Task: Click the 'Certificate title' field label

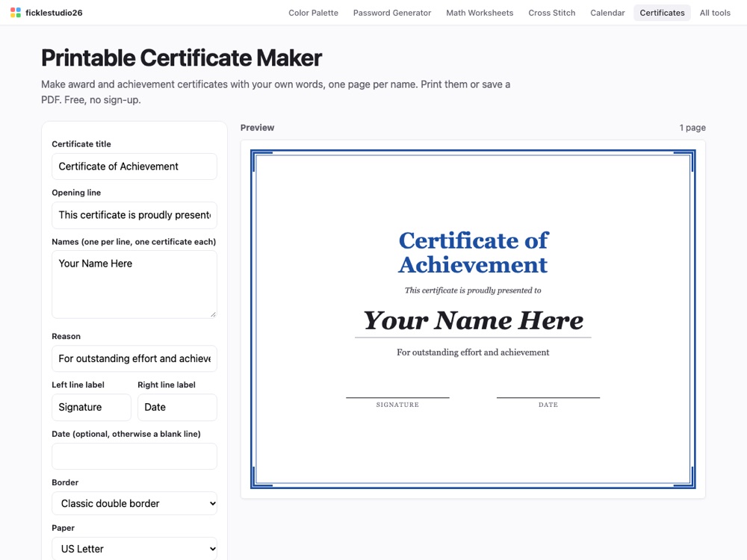Action: click(81, 144)
